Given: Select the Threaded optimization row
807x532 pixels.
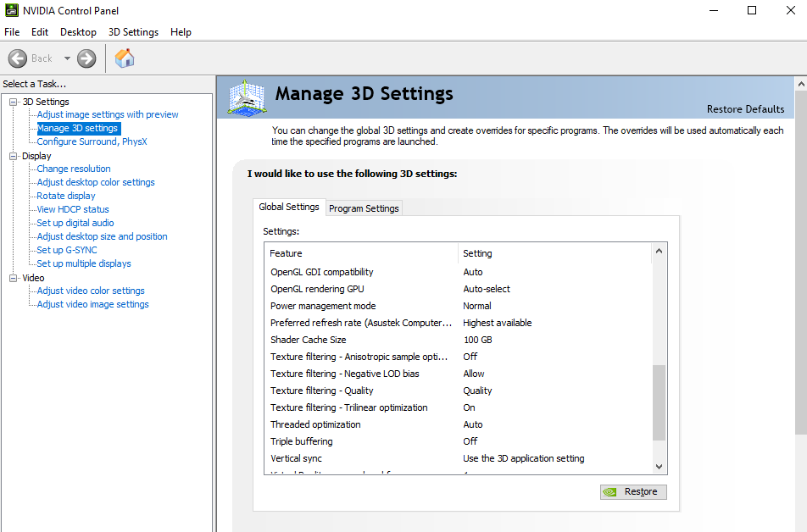Looking at the screenshot, I should point(458,424).
